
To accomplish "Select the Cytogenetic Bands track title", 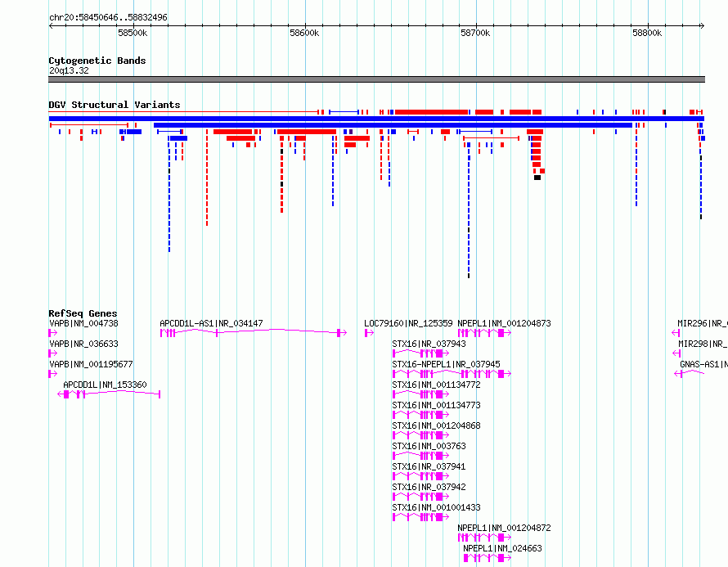I will (x=97, y=61).
